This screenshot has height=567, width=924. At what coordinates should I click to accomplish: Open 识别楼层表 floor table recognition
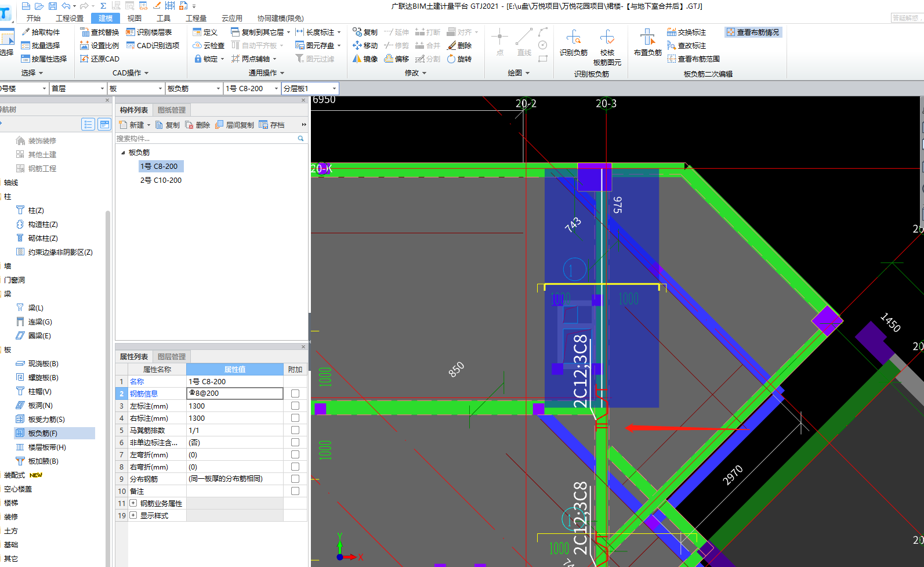(x=149, y=32)
